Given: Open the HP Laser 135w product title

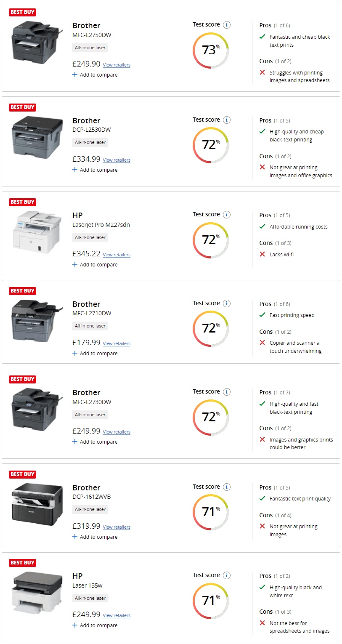Looking at the screenshot, I should [77, 576].
